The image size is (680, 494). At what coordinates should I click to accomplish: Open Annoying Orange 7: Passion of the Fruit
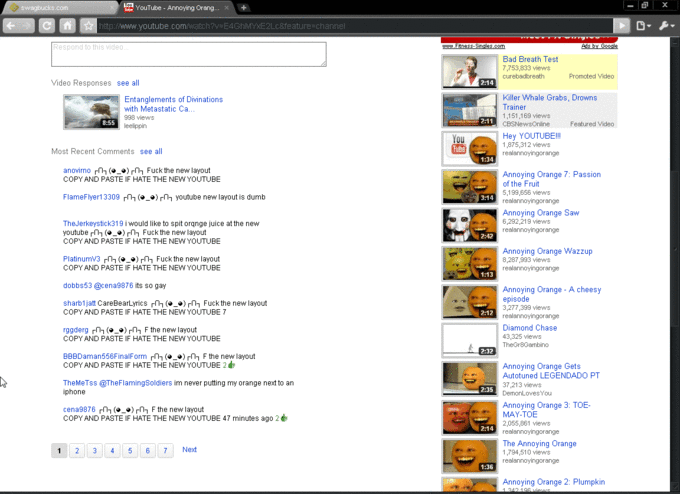coord(552,179)
